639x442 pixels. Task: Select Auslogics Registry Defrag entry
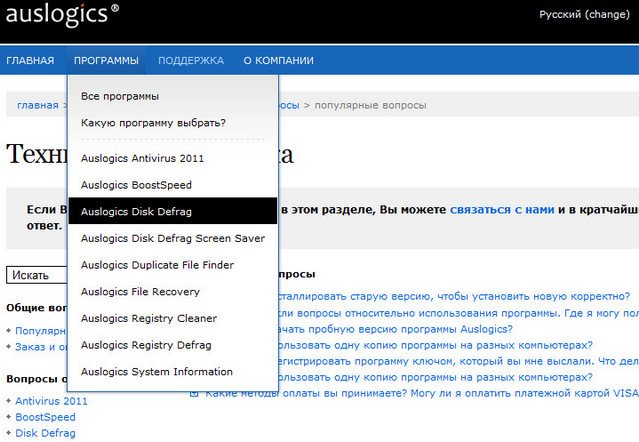coord(146,345)
